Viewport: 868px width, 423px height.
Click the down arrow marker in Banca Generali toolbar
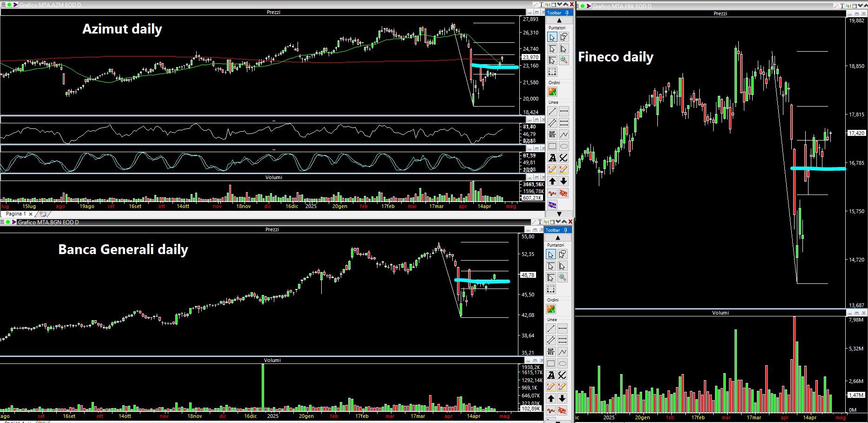click(562, 398)
